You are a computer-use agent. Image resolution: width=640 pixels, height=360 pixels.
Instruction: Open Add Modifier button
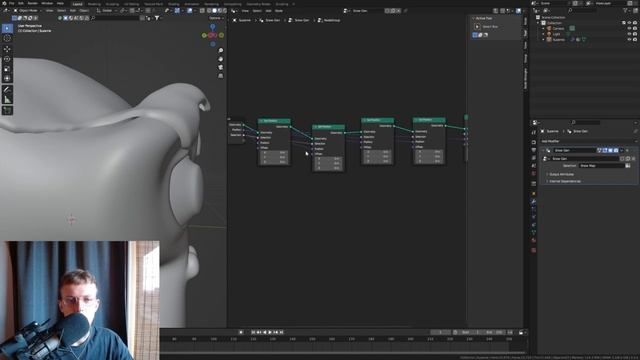pyautogui.click(x=588, y=141)
